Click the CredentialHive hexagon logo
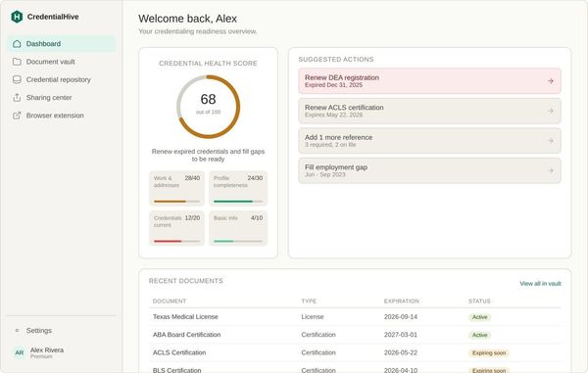The width and height of the screenshot is (588, 373). [x=17, y=17]
